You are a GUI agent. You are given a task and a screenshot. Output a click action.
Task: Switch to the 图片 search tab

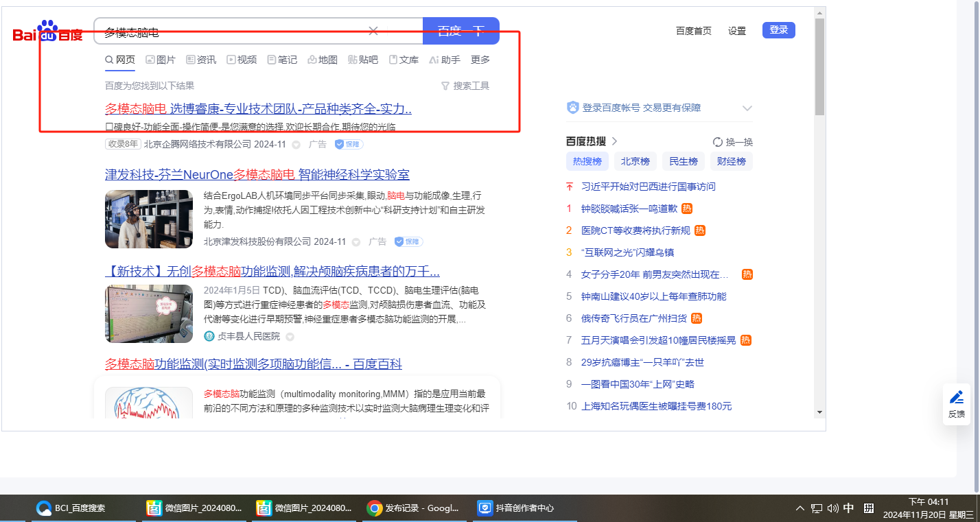pos(161,60)
